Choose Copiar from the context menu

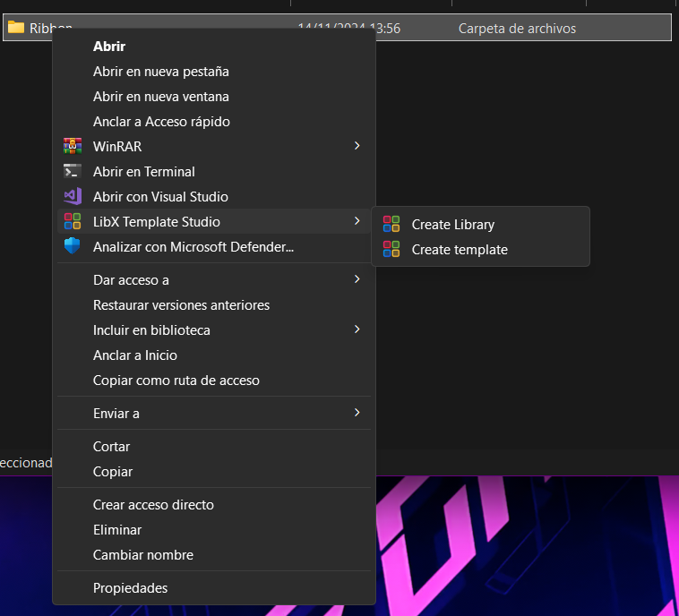coord(214,472)
